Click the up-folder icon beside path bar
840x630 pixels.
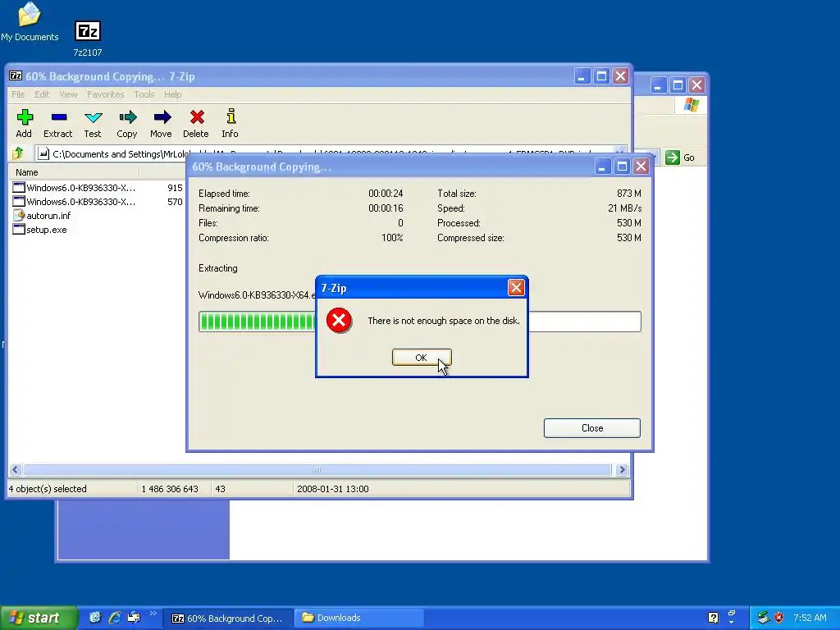(18, 153)
